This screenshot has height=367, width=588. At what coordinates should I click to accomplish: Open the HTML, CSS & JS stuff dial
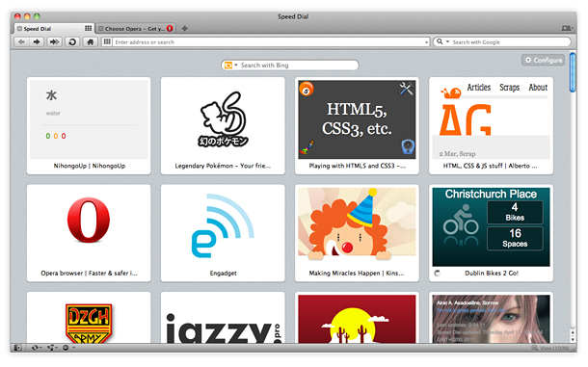[491, 125]
